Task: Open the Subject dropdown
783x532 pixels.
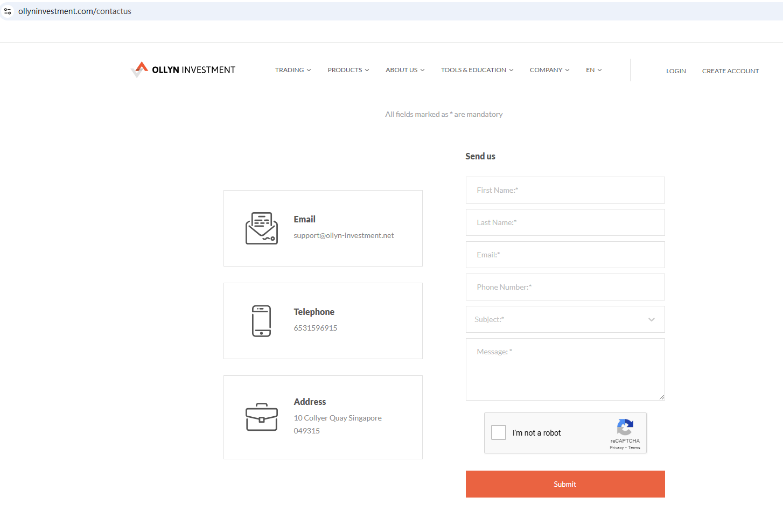Action: click(565, 319)
